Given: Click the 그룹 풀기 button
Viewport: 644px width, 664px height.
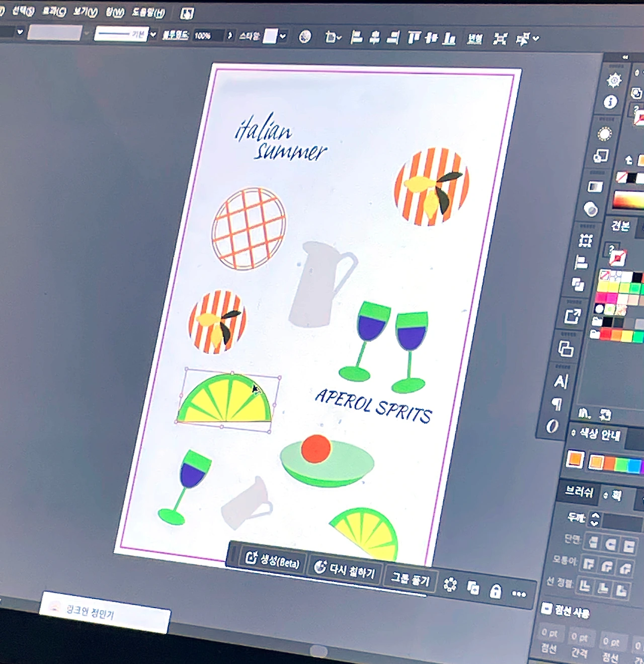Looking at the screenshot, I should coord(411,579).
